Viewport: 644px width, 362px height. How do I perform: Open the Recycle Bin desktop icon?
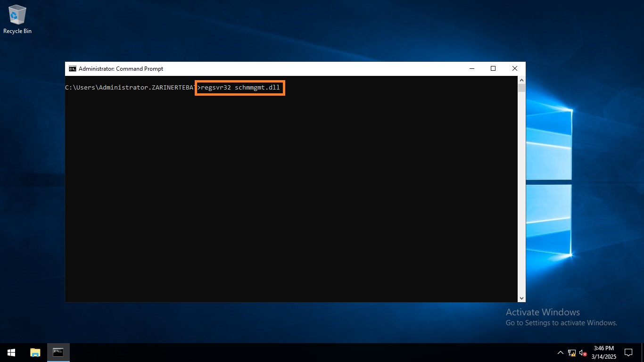(17, 19)
